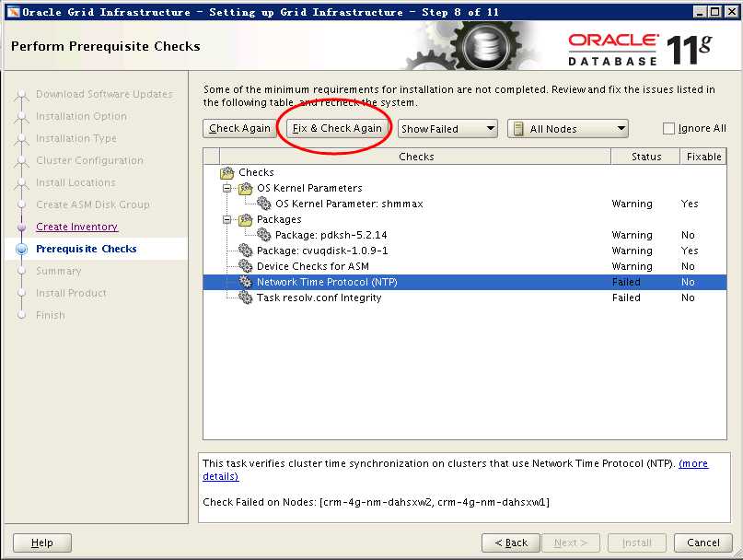Click Download Software Updates step
Viewport: 743px width, 560px height.
(104, 94)
